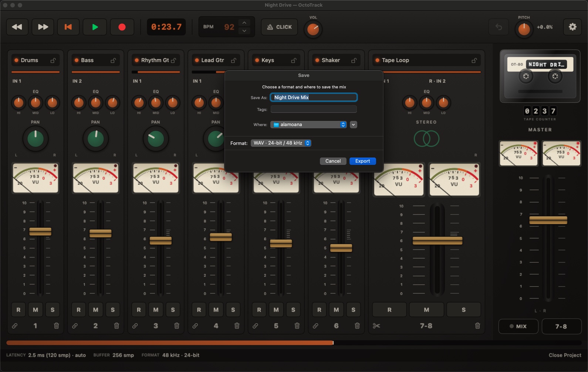Click the Close Project link
588x372 pixels.
(565, 355)
